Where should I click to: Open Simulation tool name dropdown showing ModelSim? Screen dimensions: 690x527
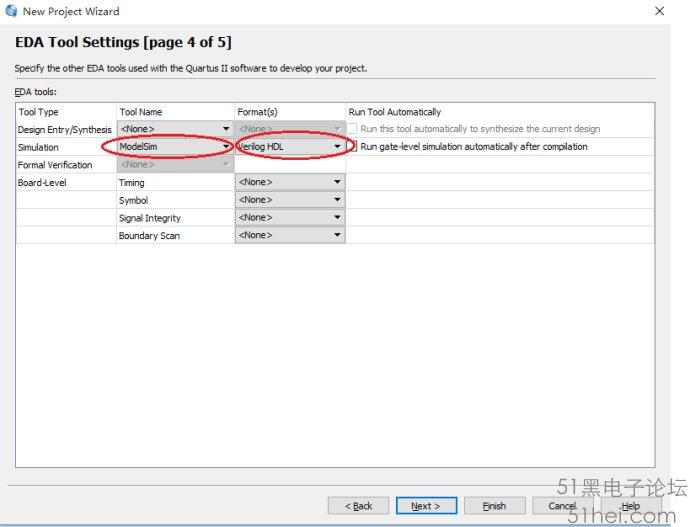pyautogui.click(x=175, y=146)
